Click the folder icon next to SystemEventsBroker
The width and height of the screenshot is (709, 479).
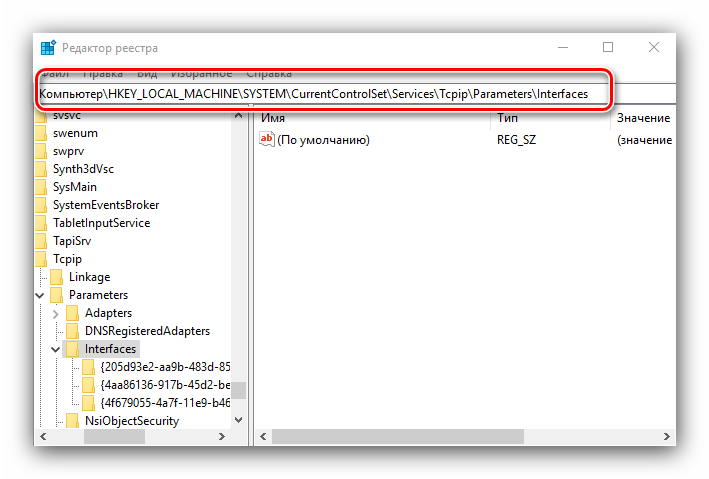tap(41, 205)
